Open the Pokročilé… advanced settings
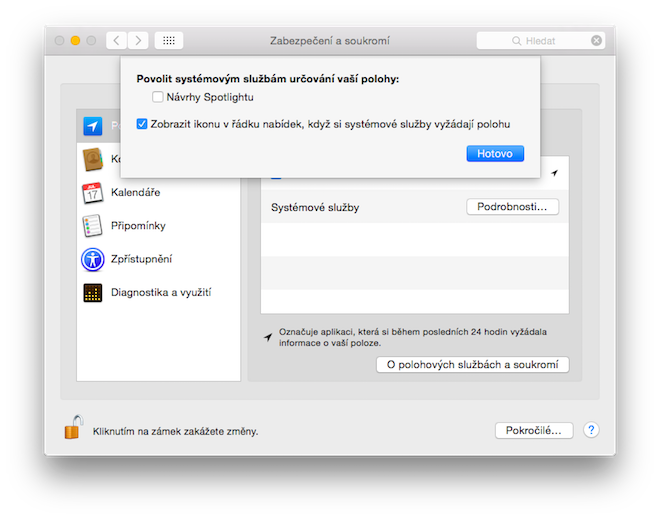This screenshot has width=660, height=519. 534,431
